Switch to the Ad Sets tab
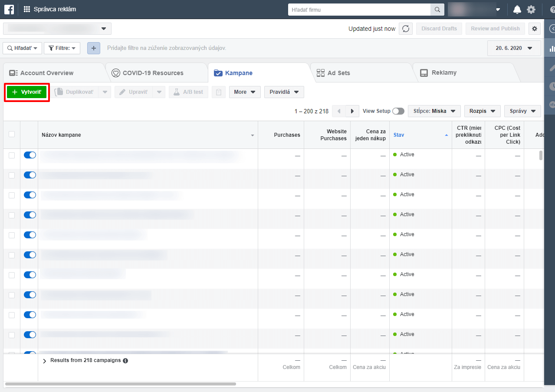Screen dimensions: 555x392 coord(338,73)
